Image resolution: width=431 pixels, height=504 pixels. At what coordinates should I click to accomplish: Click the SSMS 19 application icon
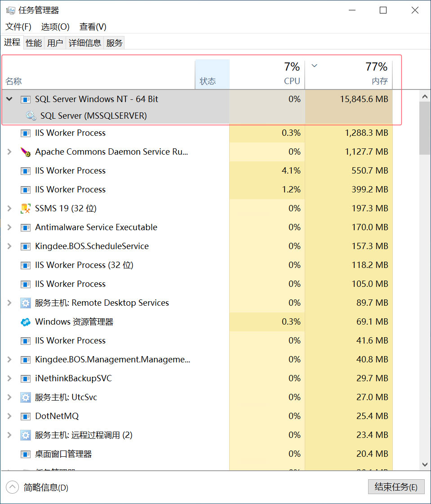(25, 209)
